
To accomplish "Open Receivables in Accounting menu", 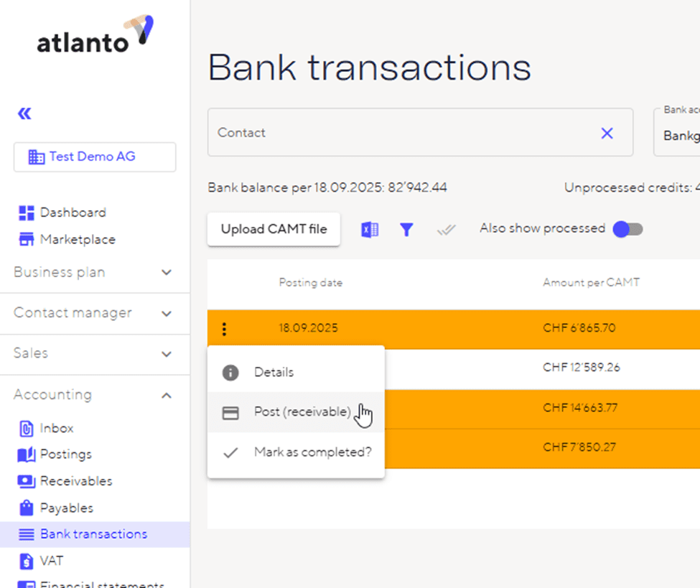I will [x=75, y=481].
